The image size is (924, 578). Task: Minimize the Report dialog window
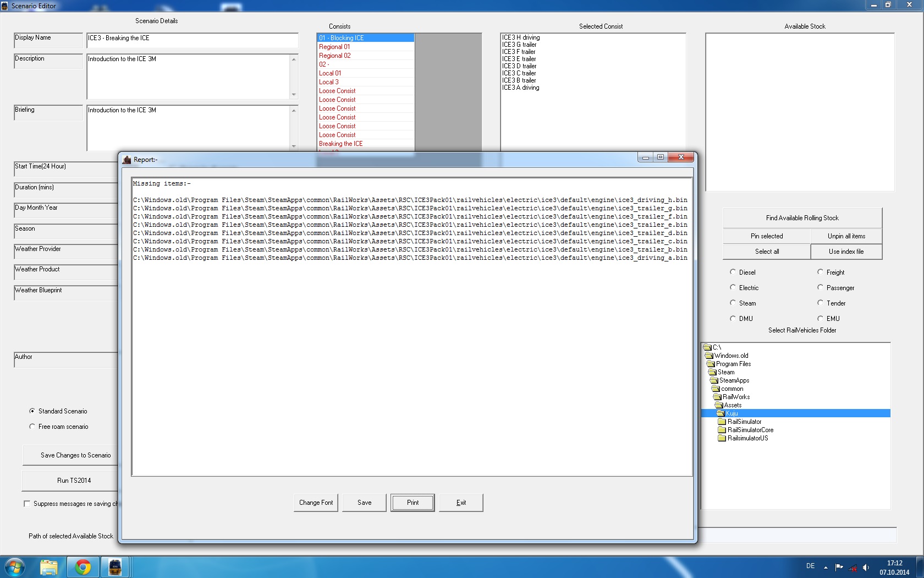tap(646, 157)
